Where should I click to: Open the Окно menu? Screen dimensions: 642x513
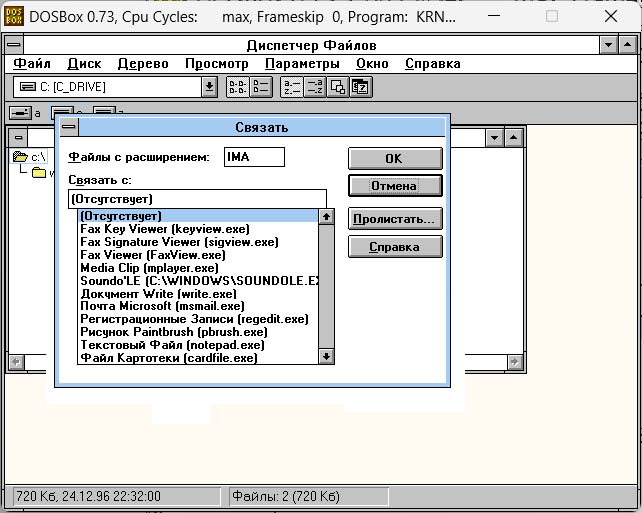372,64
